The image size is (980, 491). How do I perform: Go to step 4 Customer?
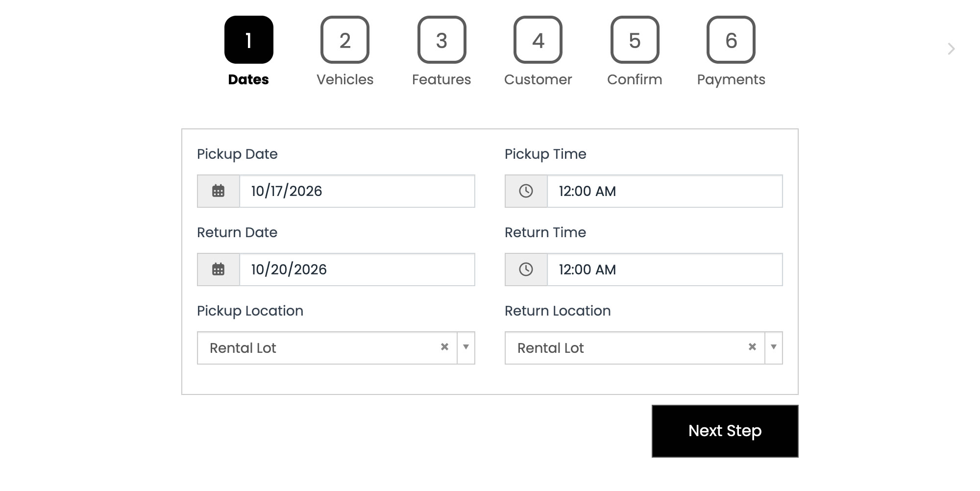coord(538,51)
